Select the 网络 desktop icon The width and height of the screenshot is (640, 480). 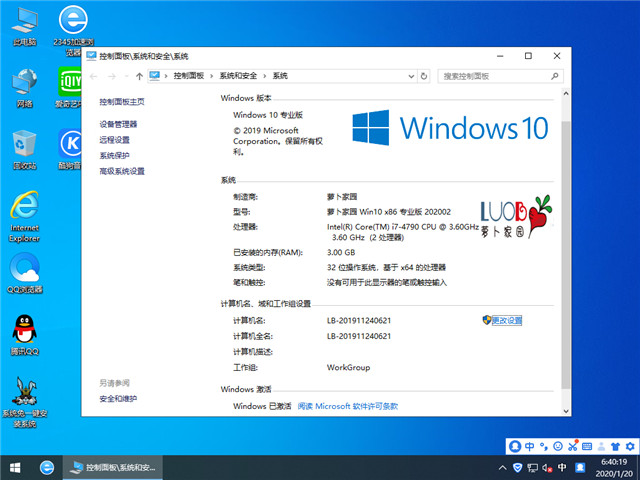point(24,88)
